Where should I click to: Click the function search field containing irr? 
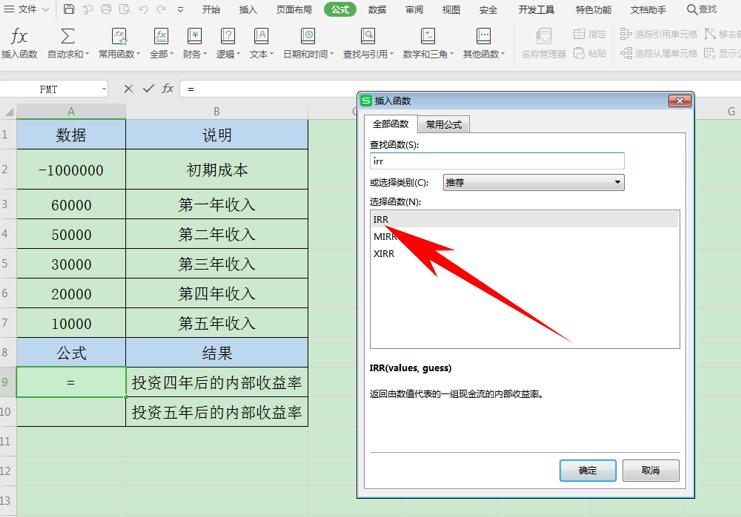click(497, 161)
